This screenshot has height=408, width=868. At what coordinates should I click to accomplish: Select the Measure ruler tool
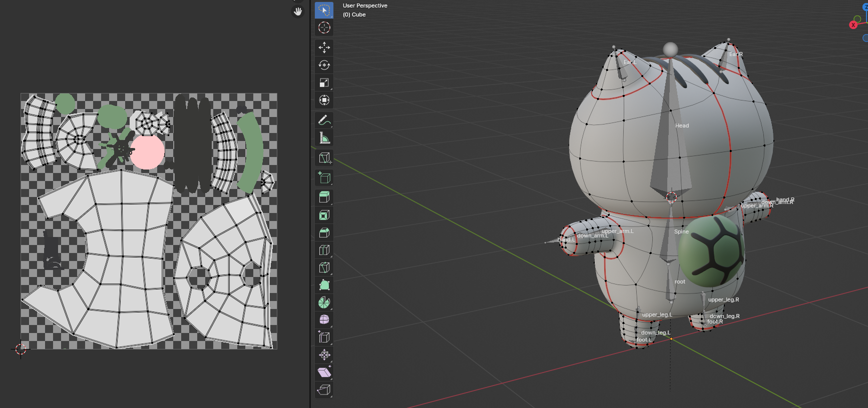click(324, 137)
